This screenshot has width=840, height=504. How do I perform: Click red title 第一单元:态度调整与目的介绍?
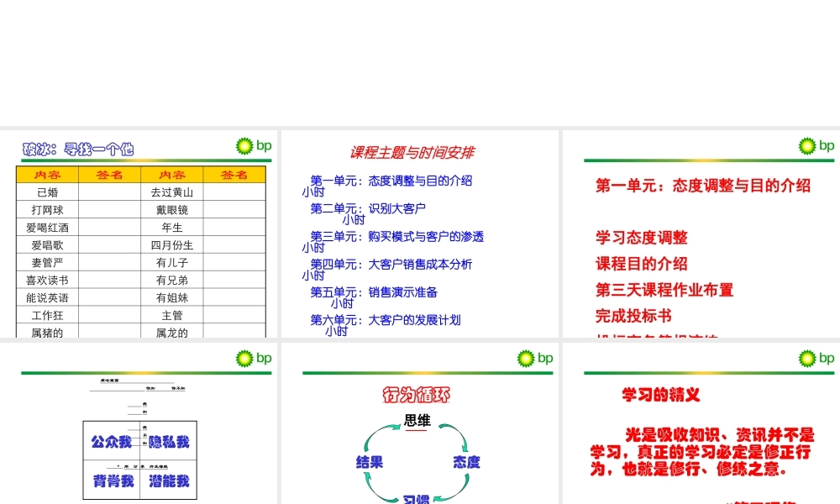point(703,186)
